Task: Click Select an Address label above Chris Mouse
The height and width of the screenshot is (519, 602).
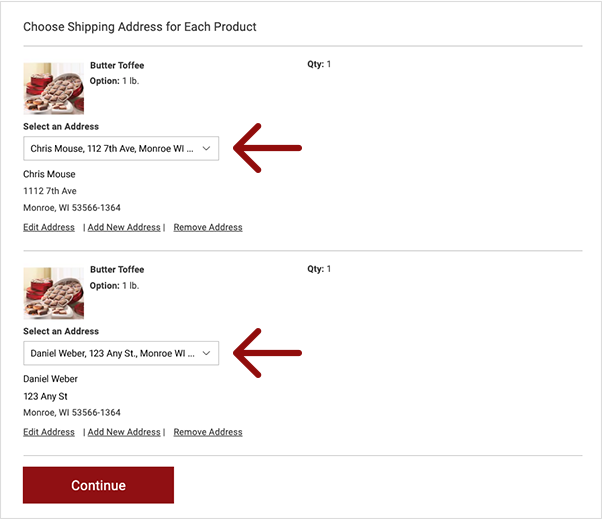Action: tap(61, 127)
